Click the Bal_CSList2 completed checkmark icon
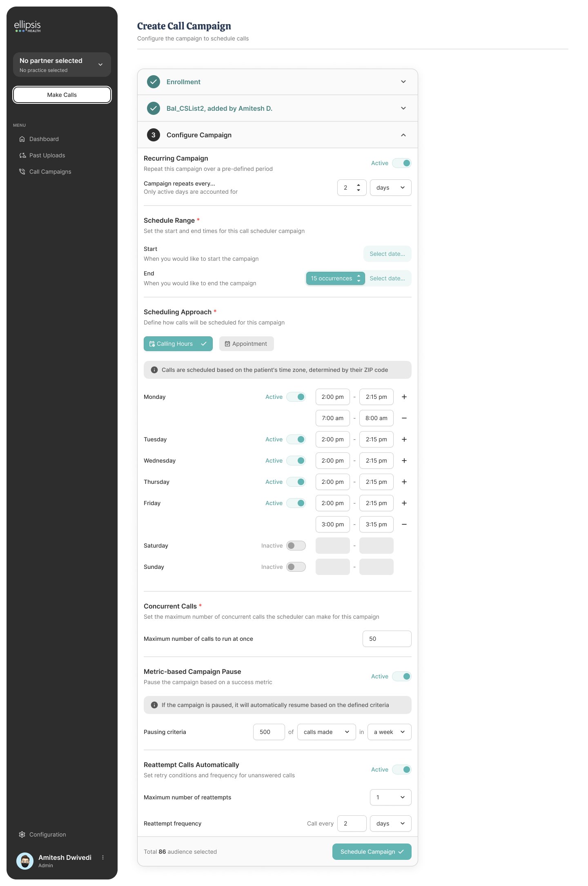 coord(154,108)
